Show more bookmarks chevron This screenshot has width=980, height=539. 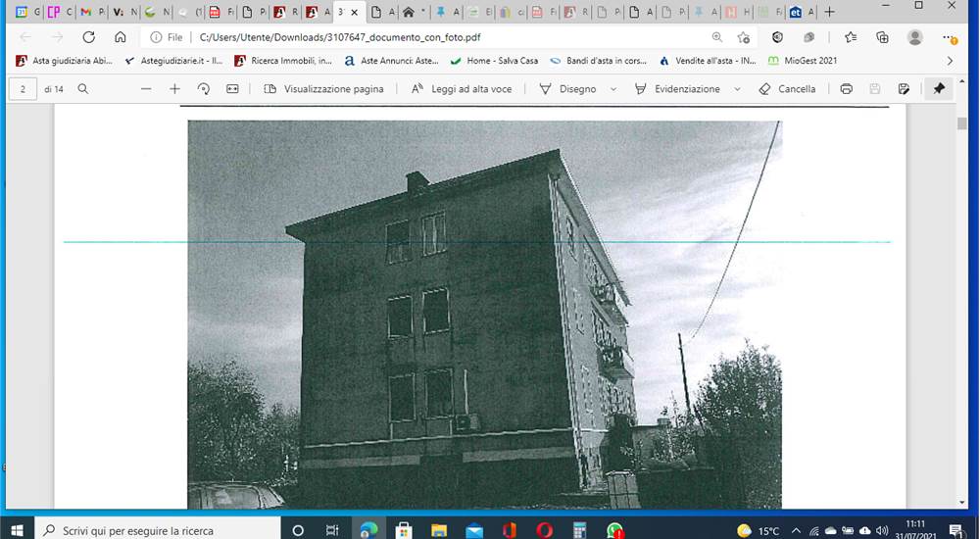click(950, 61)
